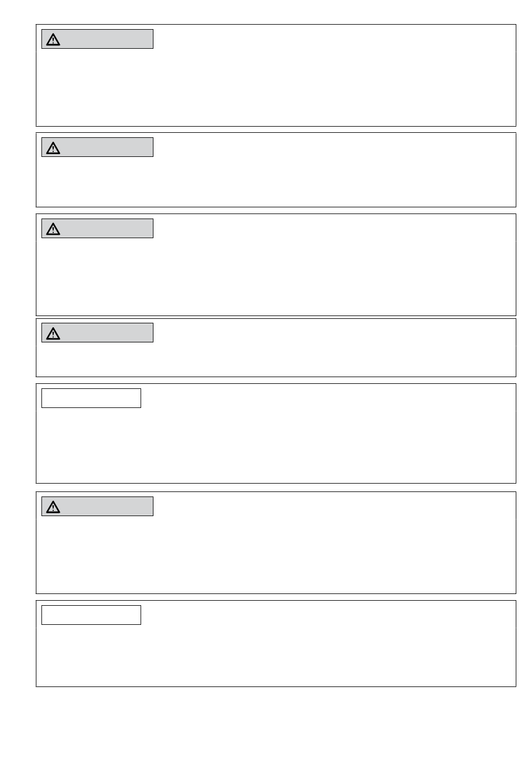The image size is (532, 775).
Task: Select the gray header banner of the fourth box
Action: [97, 333]
